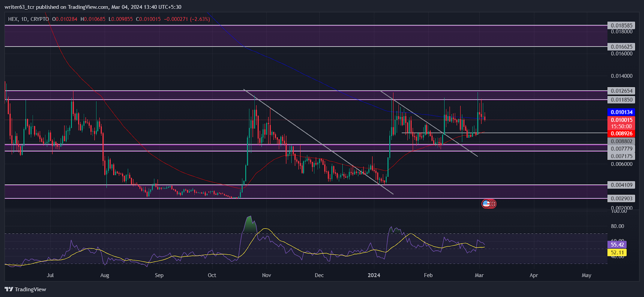Viewport: 644px width, 297px height.
Task: Click the Jul label on the time axis
Action: (50, 275)
